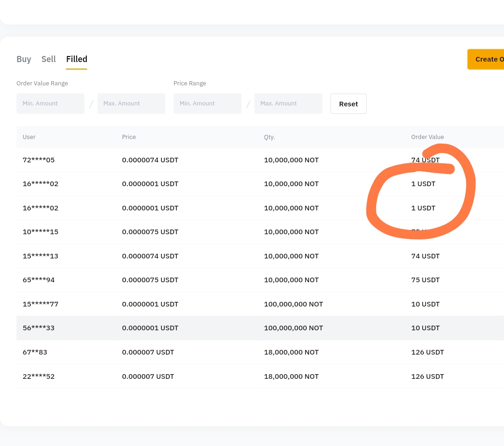
Task: Select user 56****33
Action: coord(39,328)
